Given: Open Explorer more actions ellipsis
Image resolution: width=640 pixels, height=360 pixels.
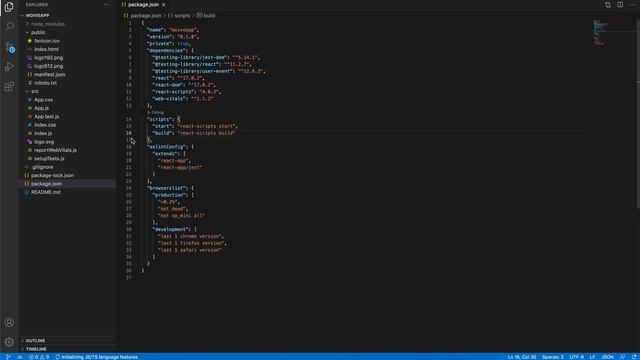Looking at the screenshot, I should 107,4.
